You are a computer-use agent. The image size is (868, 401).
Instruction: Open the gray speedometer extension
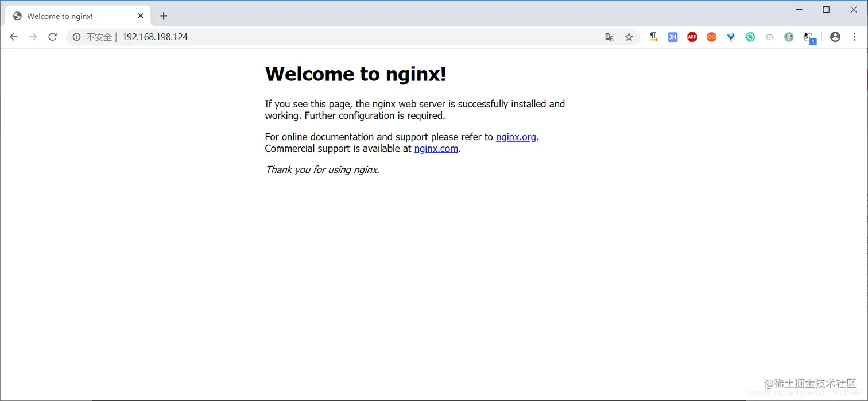[x=770, y=37]
